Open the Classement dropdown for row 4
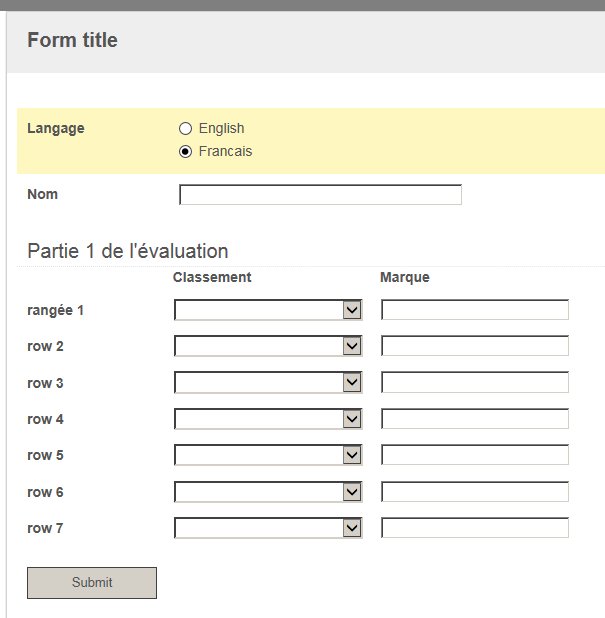This screenshot has width=605, height=618. coord(267,419)
